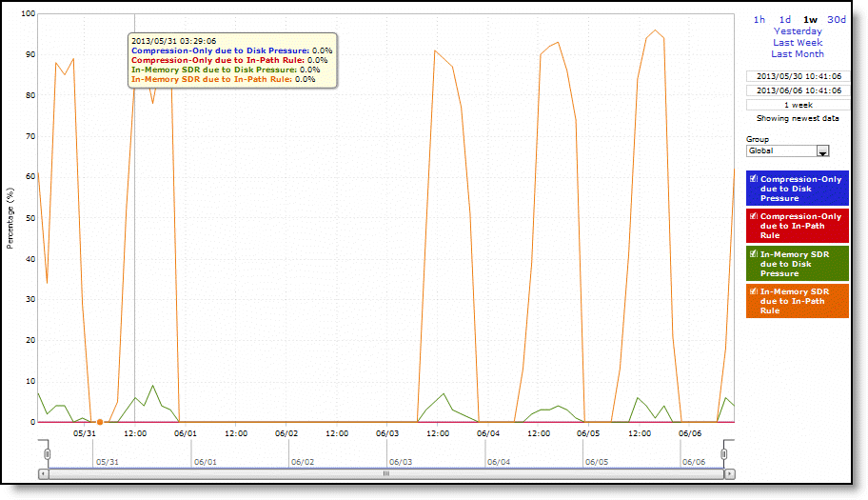Click the Yesterday link
The width and height of the screenshot is (868, 500).
coord(797,30)
